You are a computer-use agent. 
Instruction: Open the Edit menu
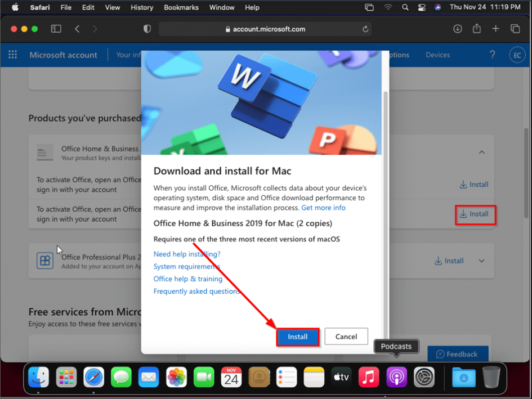[x=88, y=7]
